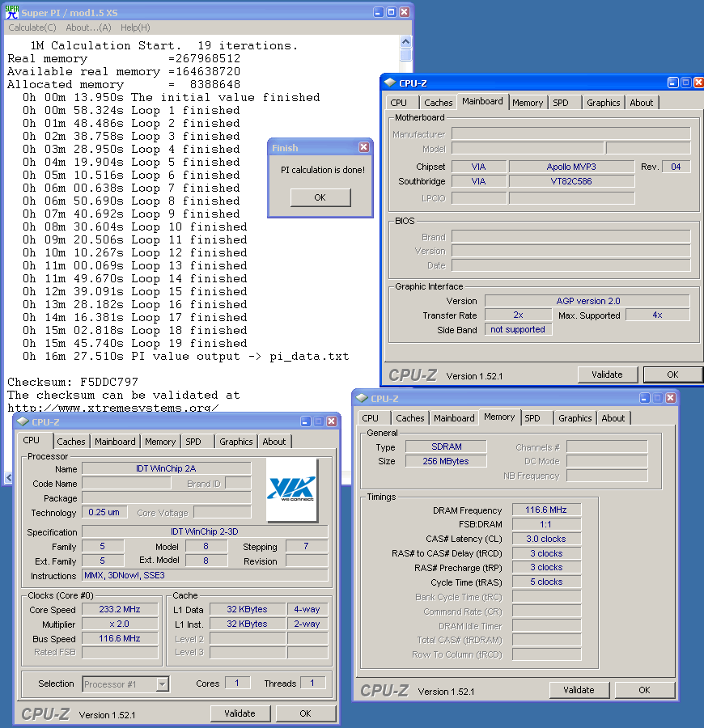Switch to SPD tab in the Mainboard CPU-Z window
The width and height of the screenshot is (704, 728).
561,103
